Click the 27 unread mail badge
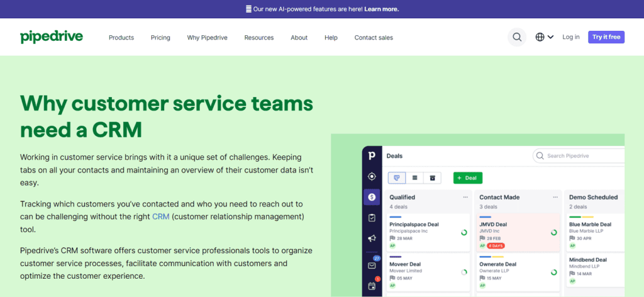Viewport: 644px width, 297px height. pyautogui.click(x=376, y=258)
